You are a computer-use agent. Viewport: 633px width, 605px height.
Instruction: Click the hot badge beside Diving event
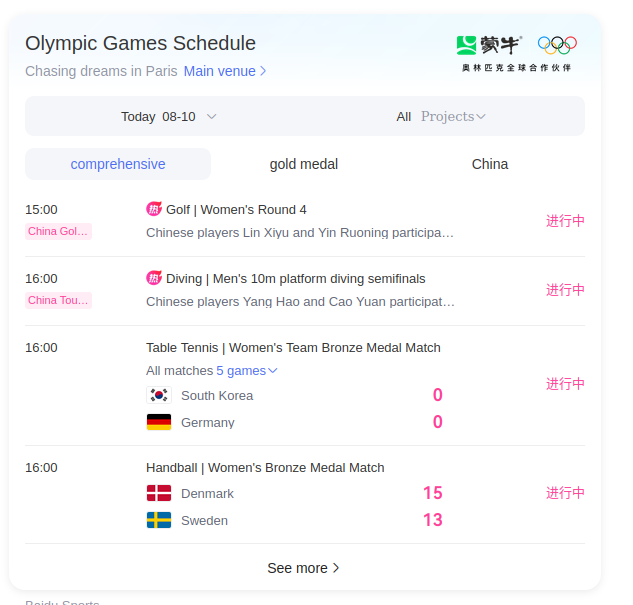point(154,278)
